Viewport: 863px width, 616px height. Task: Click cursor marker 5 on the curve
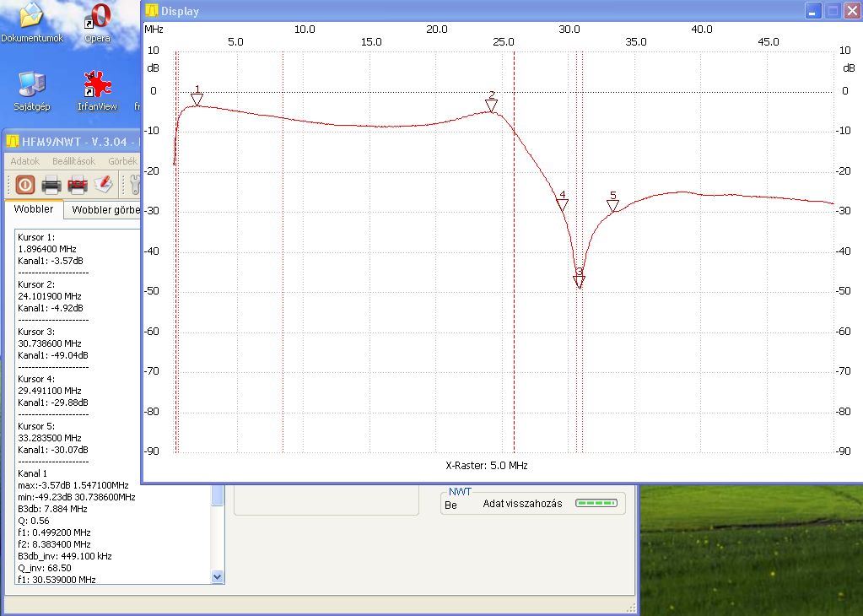click(x=613, y=206)
